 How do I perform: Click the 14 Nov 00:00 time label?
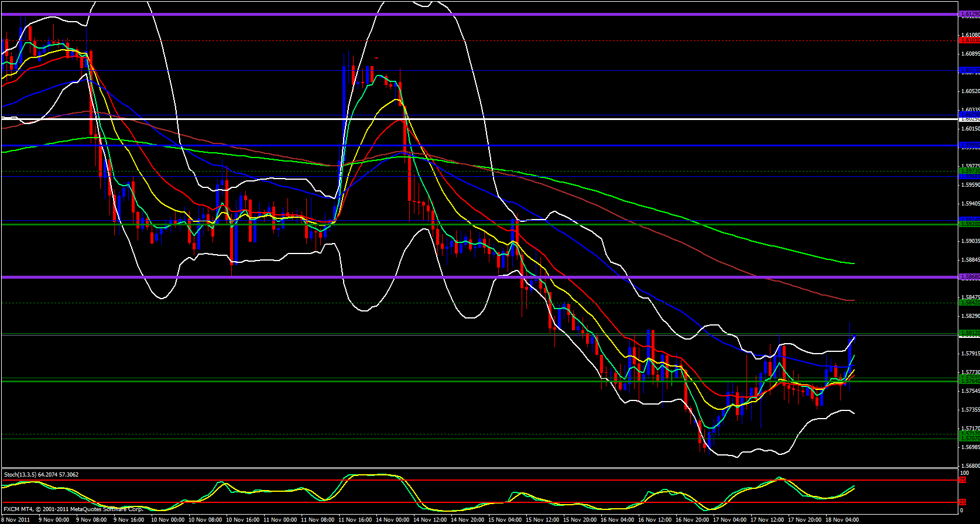393,519
